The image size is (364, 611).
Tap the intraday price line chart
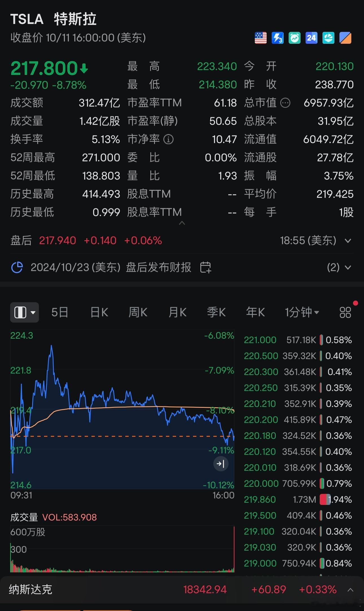pyautogui.click(x=122, y=409)
